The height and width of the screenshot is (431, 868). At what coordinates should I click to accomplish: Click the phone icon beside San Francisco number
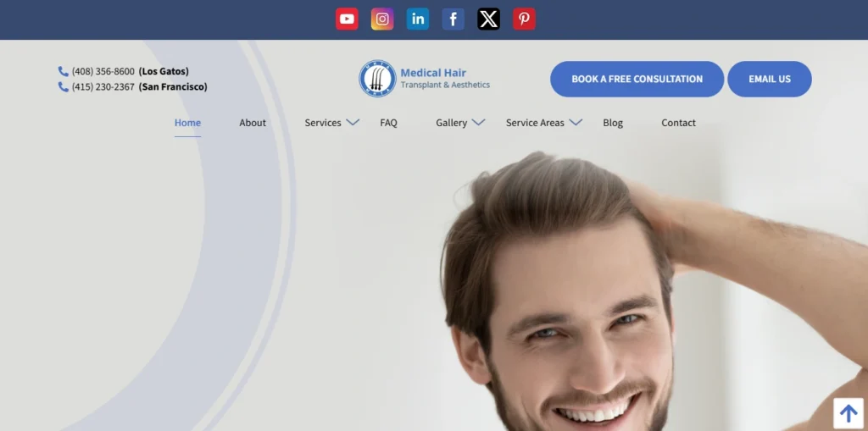pos(63,87)
